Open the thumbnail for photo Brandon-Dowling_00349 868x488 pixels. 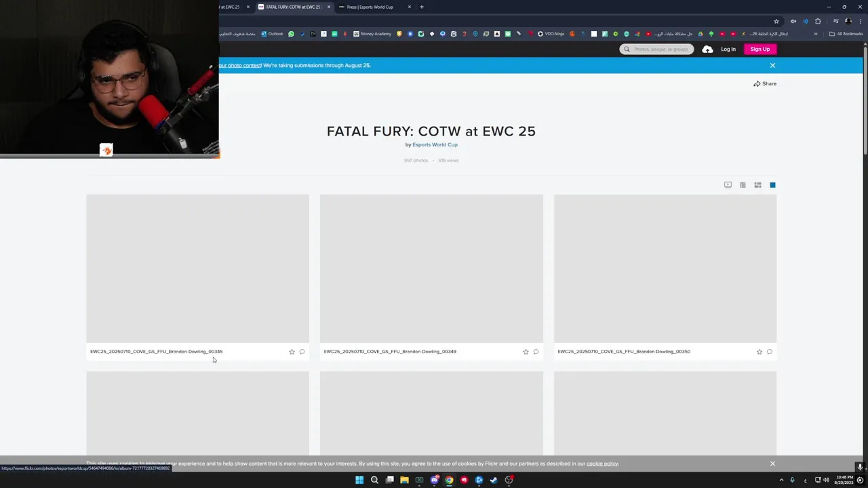(431, 268)
